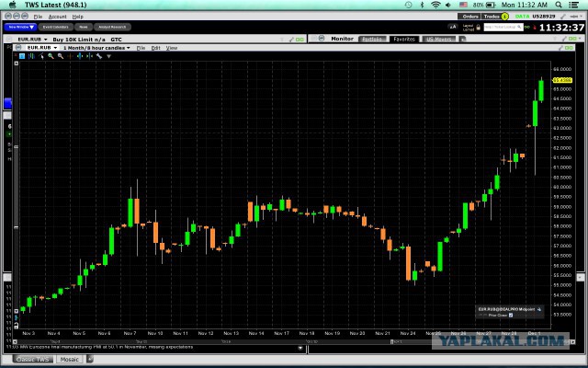Image resolution: width=588 pixels, height=368 pixels.
Task: Switch chart to bar style icon
Action: (31, 56)
